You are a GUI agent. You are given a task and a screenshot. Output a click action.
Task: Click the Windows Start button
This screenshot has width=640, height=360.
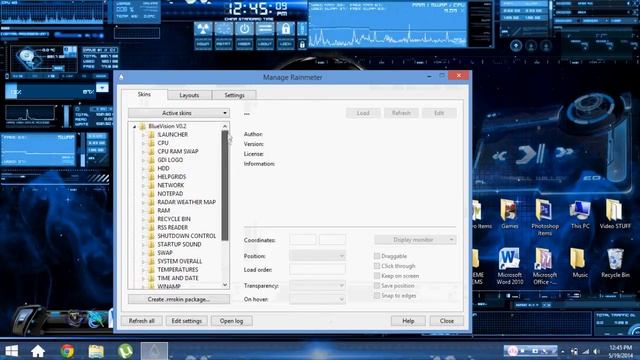[x=11, y=351]
